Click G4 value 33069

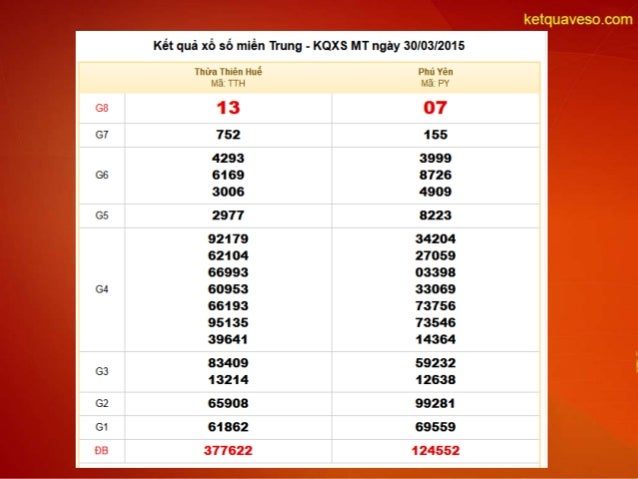pos(435,289)
